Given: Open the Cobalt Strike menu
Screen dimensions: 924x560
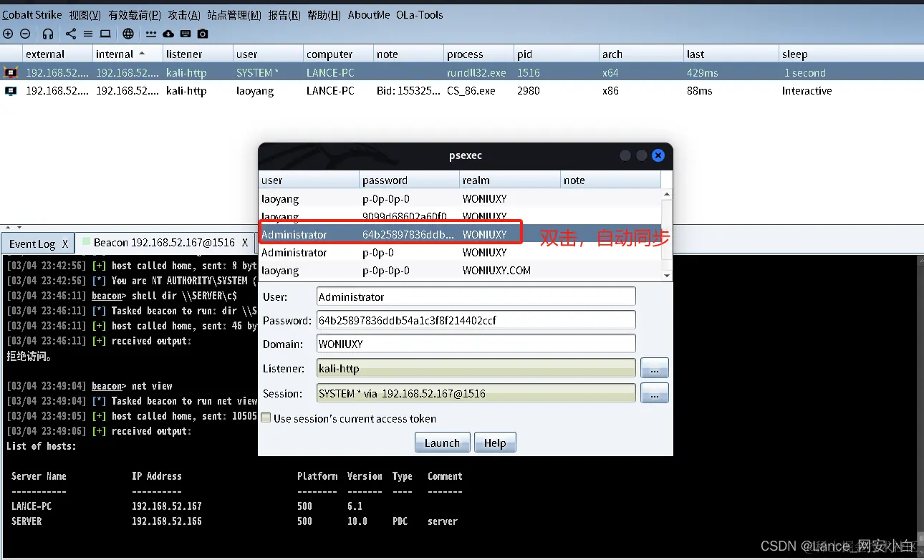Looking at the screenshot, I should [x=32, y=14].
